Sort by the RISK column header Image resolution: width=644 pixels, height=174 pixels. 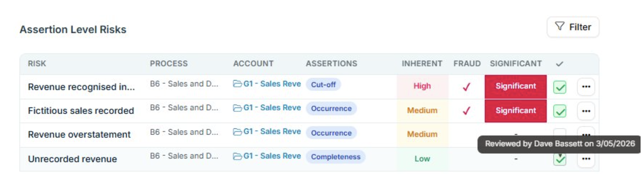click(x=37, y=64)
